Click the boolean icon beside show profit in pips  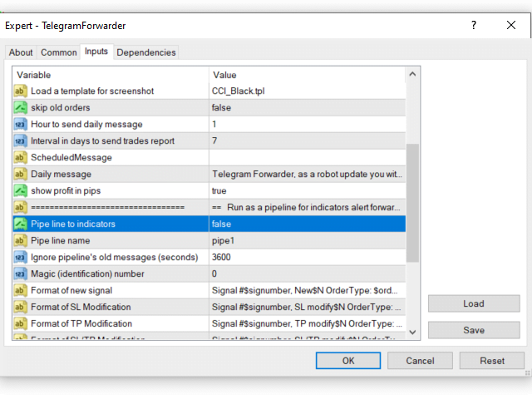coord(20,190)
